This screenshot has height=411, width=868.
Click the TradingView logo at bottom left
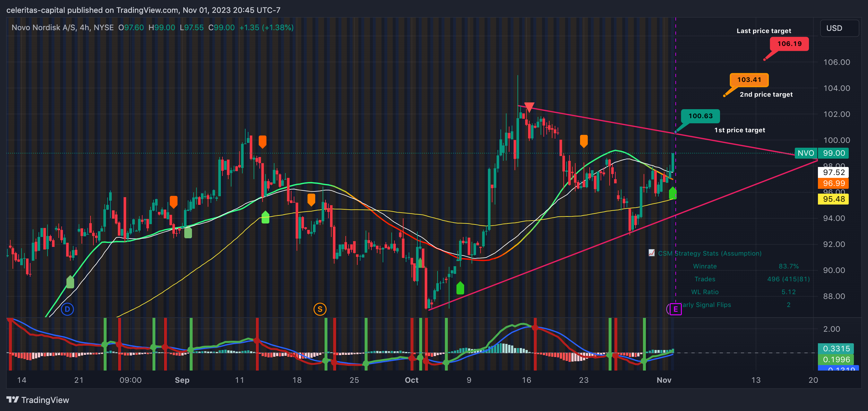[x=38, y=400]
